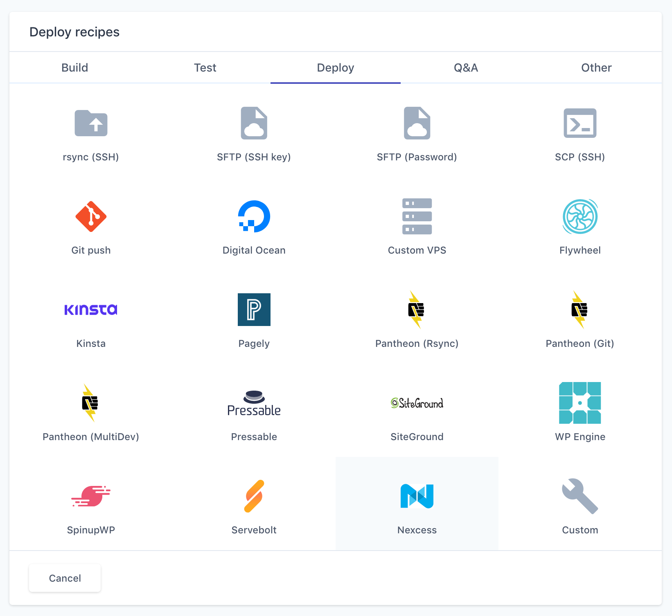The image size is (672, 616).
Task: Click the "Pantheon (Git)" label
Action: [x=580, y=344]
